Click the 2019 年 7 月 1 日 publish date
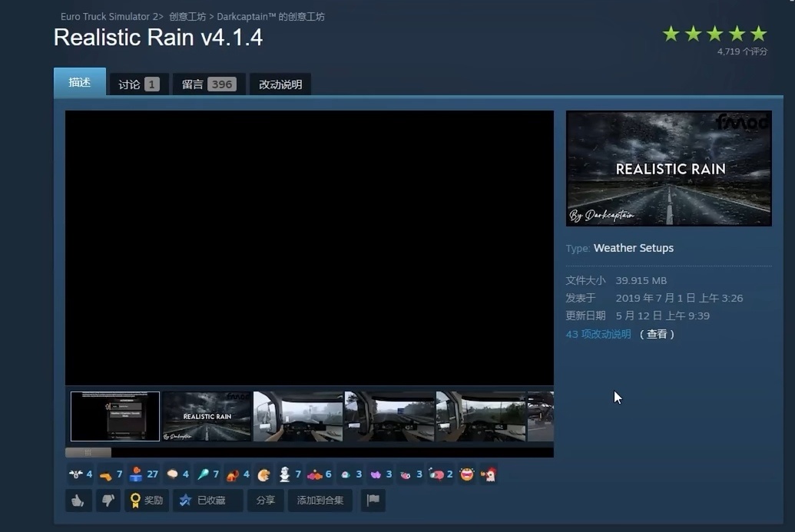 coord(680,298)
